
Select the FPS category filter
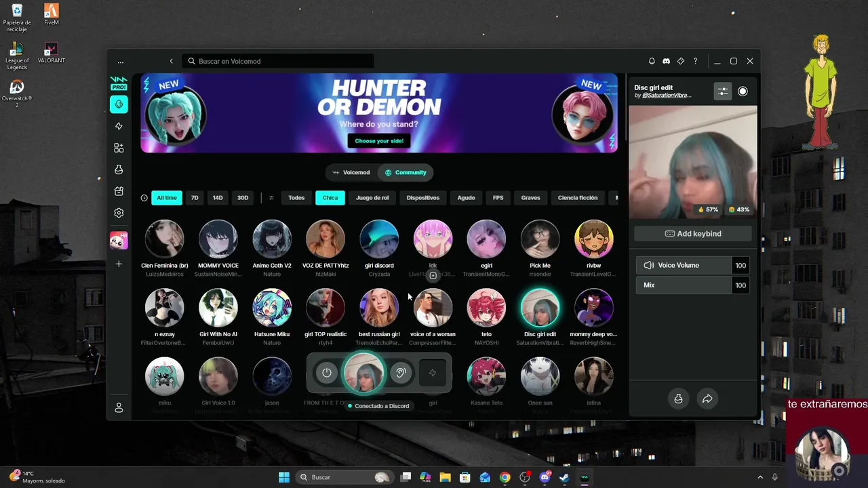pyautogui.click(x=498, y=198)
